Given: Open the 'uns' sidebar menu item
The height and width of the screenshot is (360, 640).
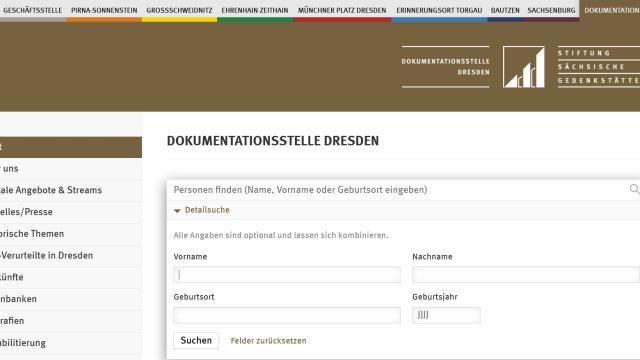Looking at the screenshot, I should pos(71,169).
